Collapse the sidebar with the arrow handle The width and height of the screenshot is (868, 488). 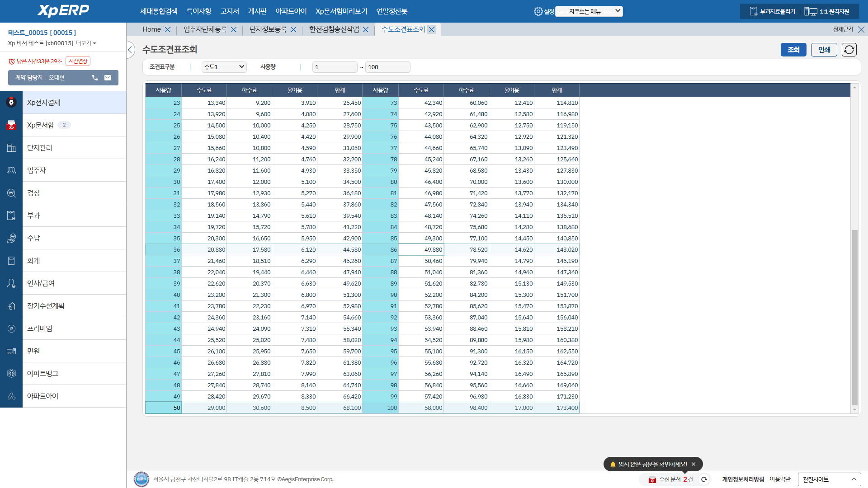130,50
